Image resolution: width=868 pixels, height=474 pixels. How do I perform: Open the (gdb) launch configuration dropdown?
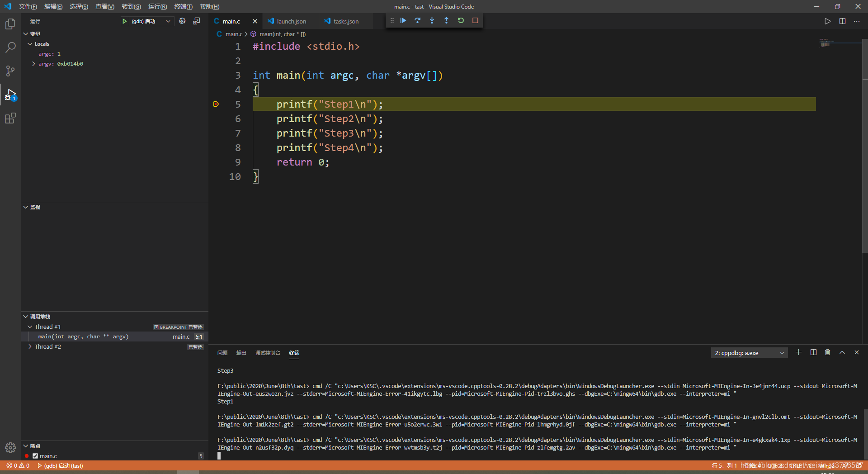[x=152, y=21]
